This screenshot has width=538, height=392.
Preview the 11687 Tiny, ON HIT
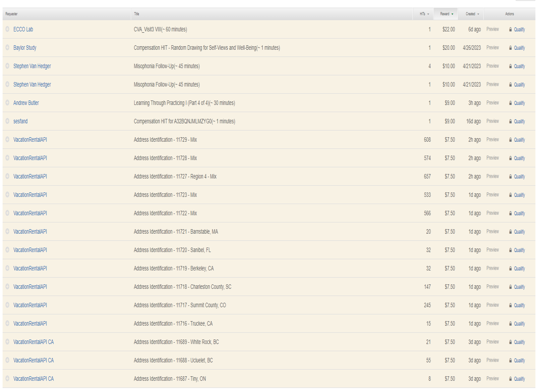click(x=492, y=379)
